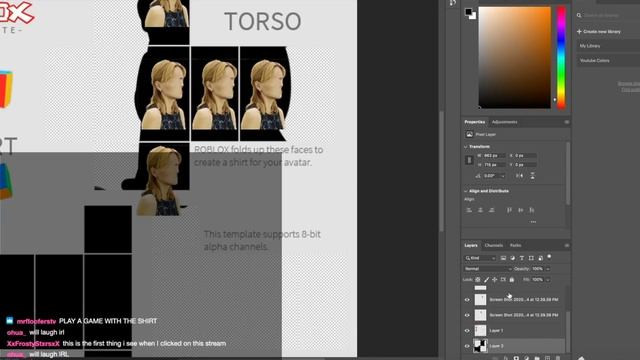Click the Opacity 100% value field

coord(538,269)
